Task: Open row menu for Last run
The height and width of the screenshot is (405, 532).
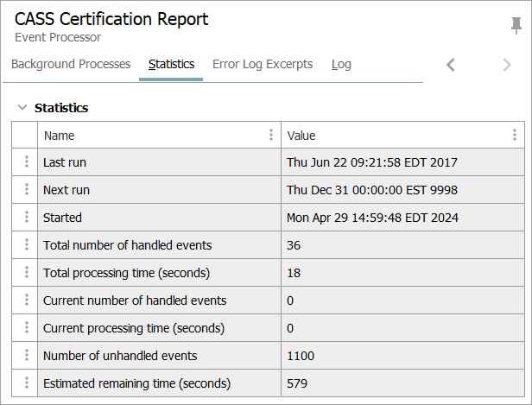Action: [26, 162]
